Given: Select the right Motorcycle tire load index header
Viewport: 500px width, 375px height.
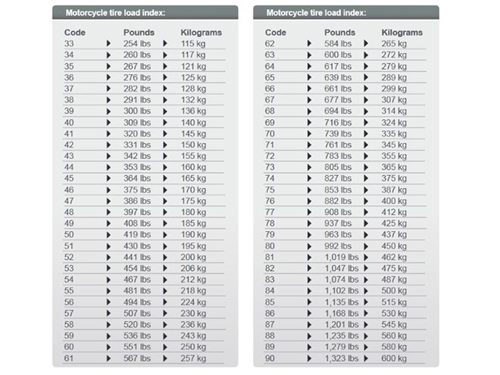Looking at the screenshot, I should point(346,13).
